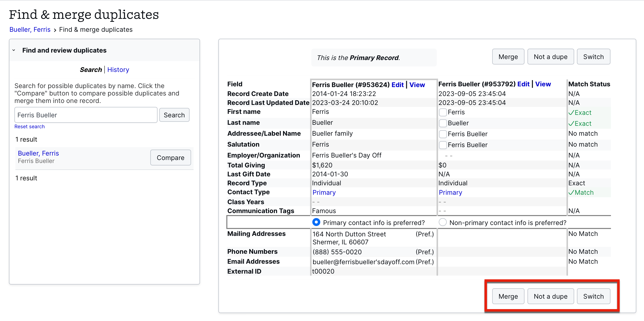
Task: Select Primary contact info is preferred radio
Action: [316, 222]
